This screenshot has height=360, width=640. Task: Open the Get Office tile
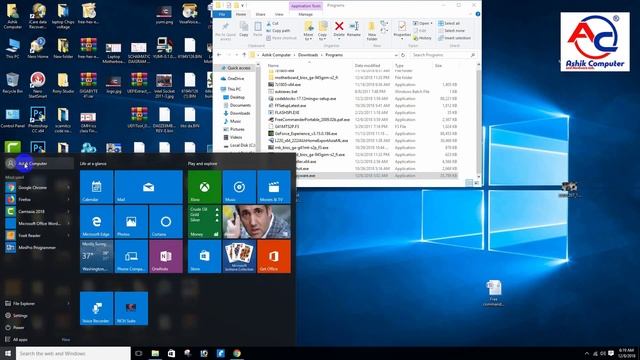coord(274,256)
